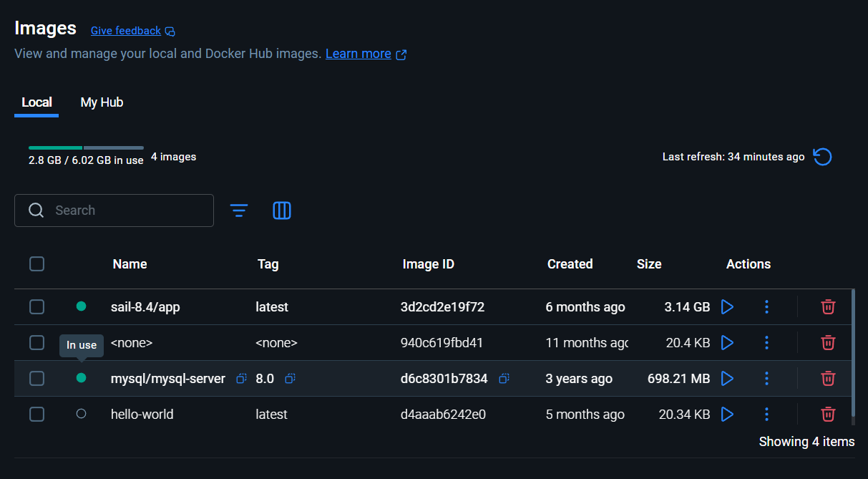The image size is (868, 479).
Task: Open the manage columns icon
Action: coord(282,211)
